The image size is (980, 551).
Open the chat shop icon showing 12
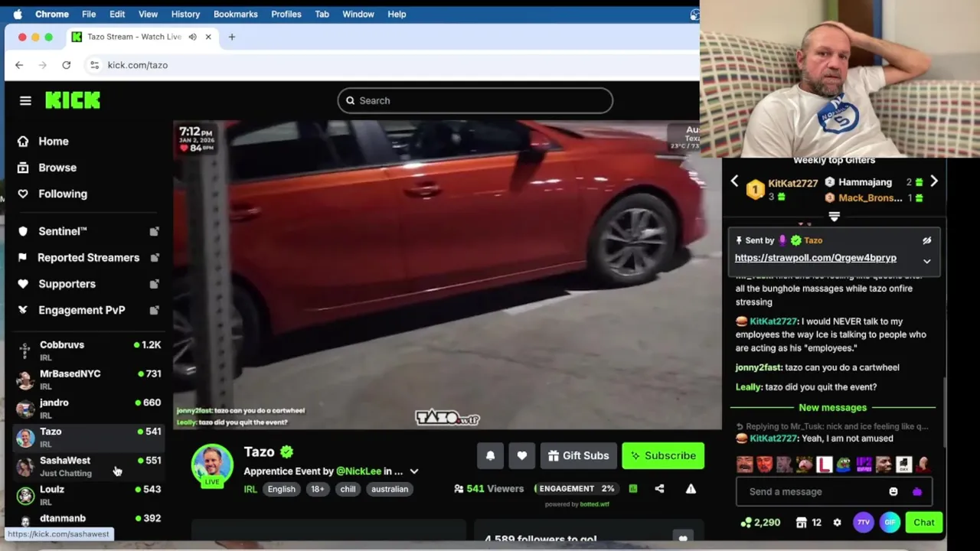[x=808, y=523]
